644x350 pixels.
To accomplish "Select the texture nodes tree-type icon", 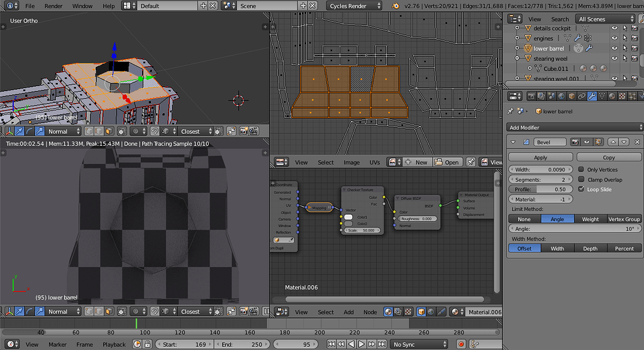I will 408,312.
